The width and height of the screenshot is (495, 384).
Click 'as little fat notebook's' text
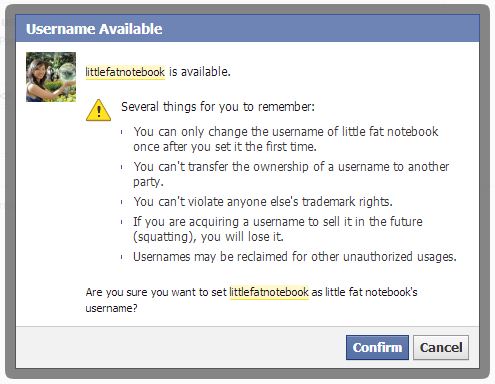tap(364, 292)
